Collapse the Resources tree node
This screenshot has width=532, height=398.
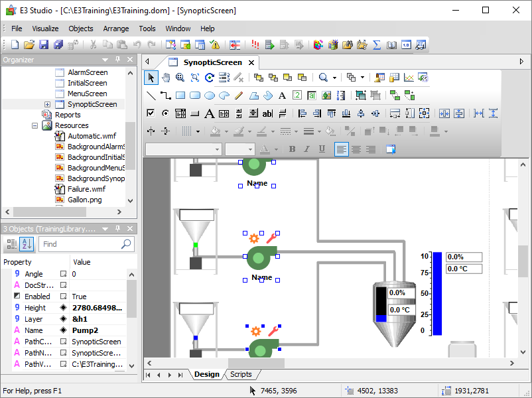pyautogui.click(x=34, y=125)
